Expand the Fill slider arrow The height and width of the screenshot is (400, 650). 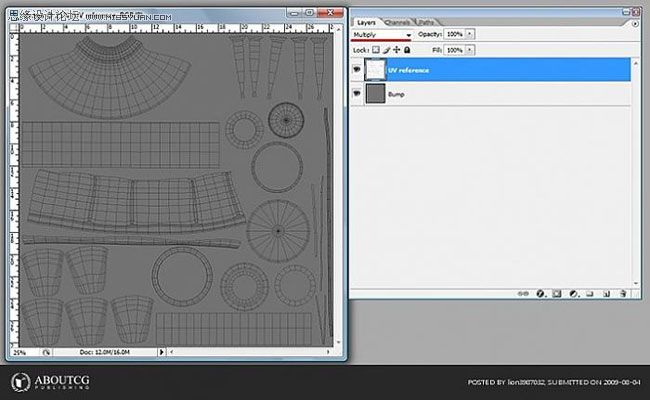coord(470,49)
